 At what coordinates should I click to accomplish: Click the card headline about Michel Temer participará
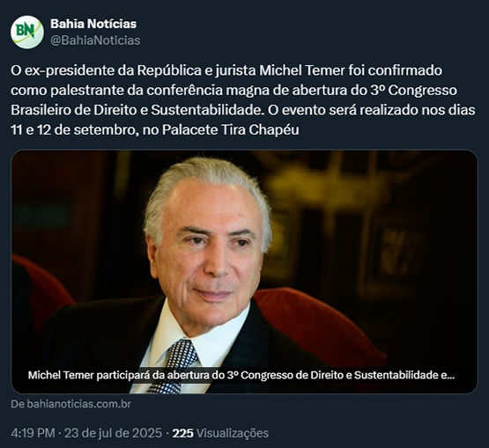[241, 375]
